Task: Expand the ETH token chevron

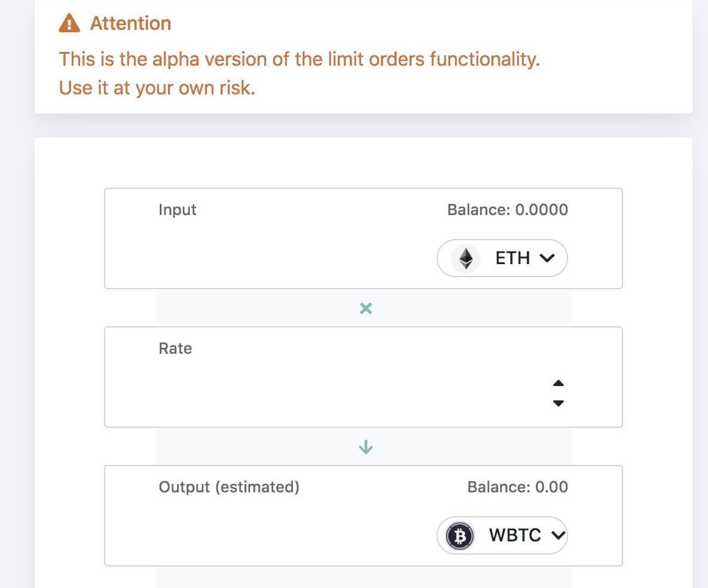Action: pyautogui.click(x=547, y=258)
